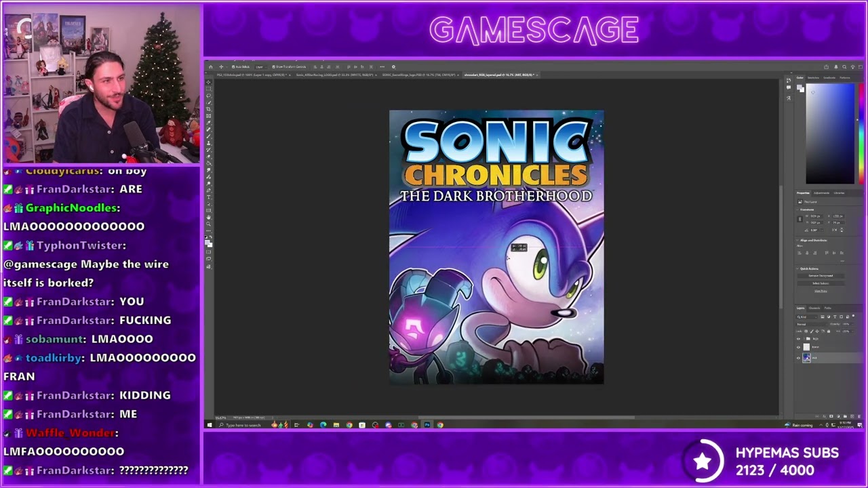The image size is (868, 488).
Task: Pick a color in the color field
Action: click(x=830, y=134)
